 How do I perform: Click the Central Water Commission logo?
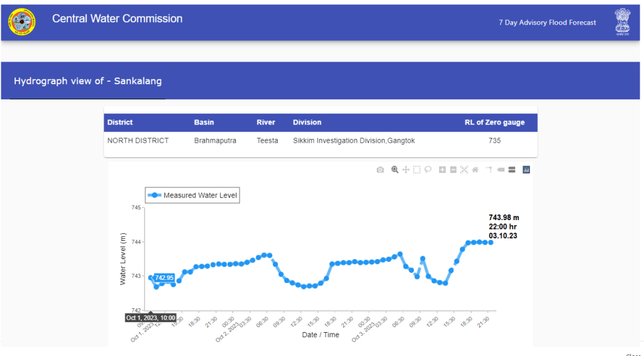coord(22,22)
